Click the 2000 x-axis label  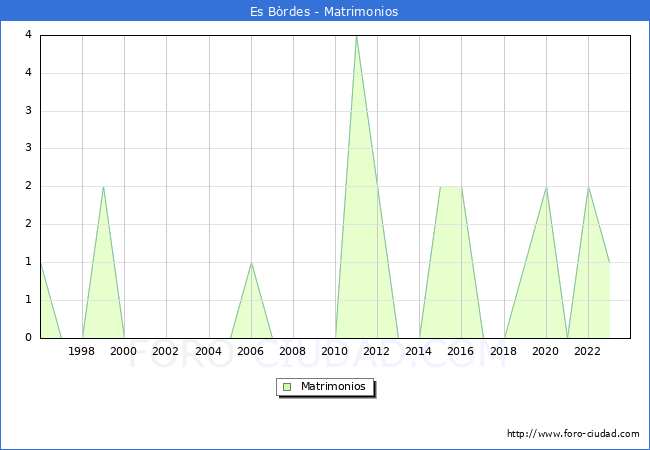(124, 351)
